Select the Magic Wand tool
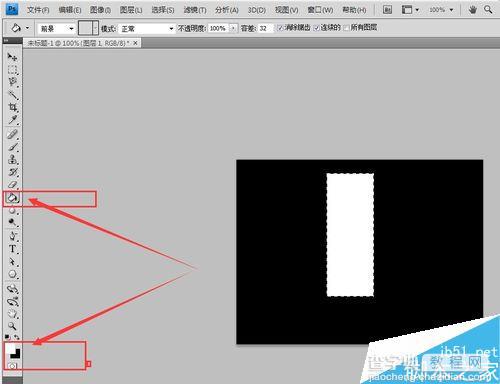500x384 pixels. [x=12, y=95]
